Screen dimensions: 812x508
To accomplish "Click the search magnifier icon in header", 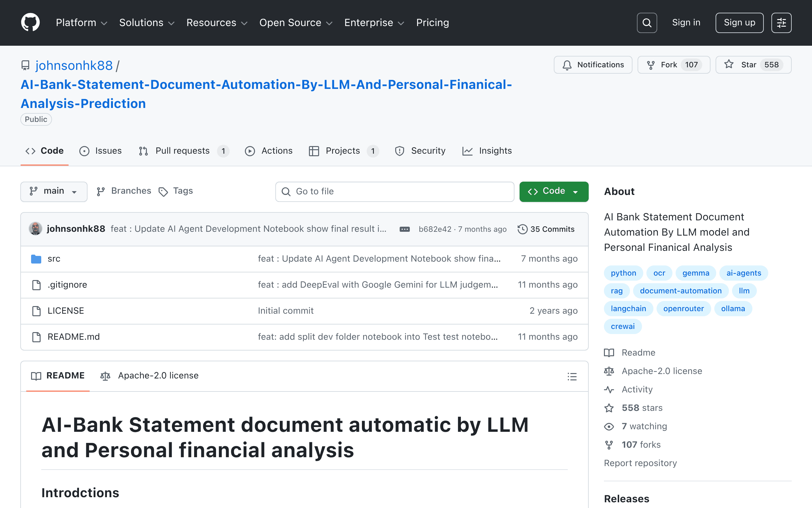I will tap(646, 23).
